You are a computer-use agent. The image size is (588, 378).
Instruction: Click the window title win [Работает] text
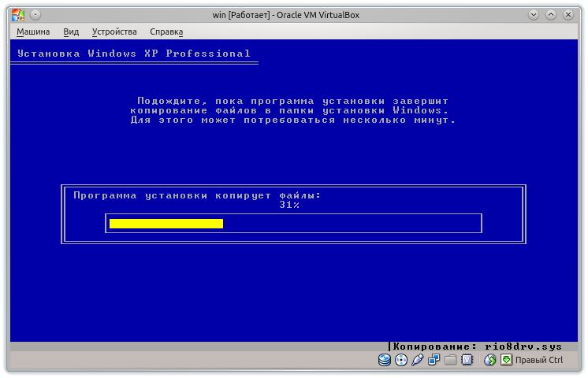coord(286,15)
